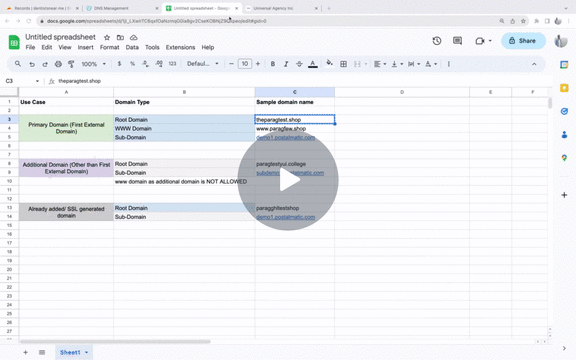The image size is (576, 360).
Task: Open vertical align dropdown
Action: point(397,64)
